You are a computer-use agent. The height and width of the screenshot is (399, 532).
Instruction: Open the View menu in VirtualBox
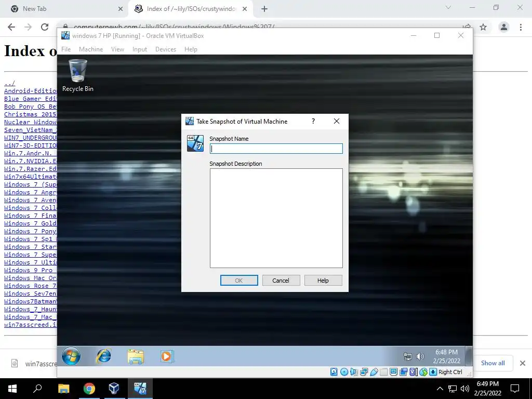[117, 49]
